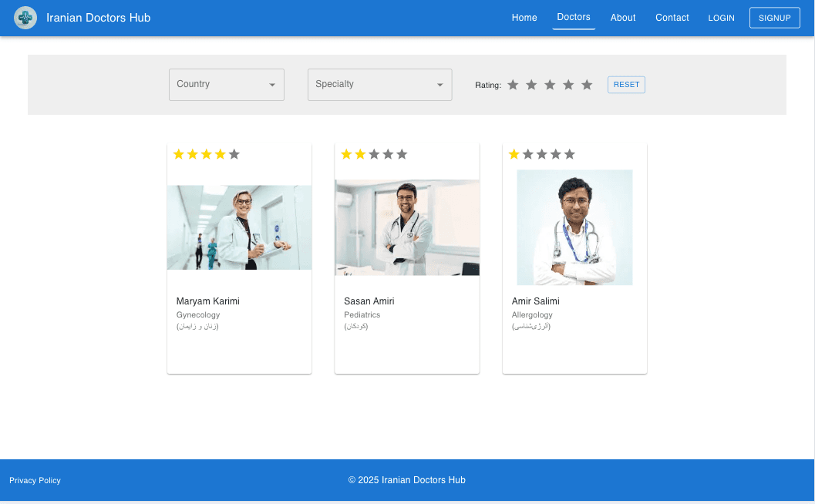Open the Country dropdown
815x504 pixels.
click(226, 85)
